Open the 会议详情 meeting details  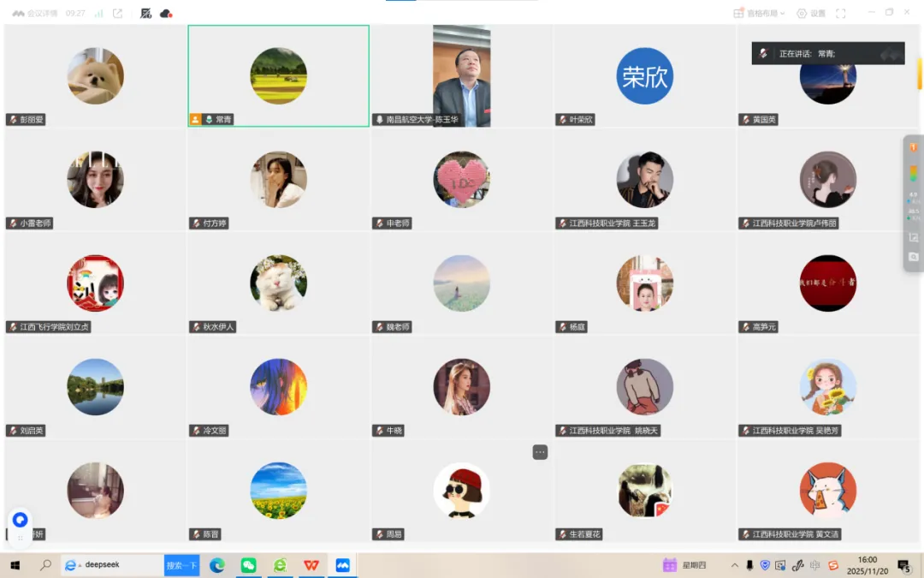35,13
